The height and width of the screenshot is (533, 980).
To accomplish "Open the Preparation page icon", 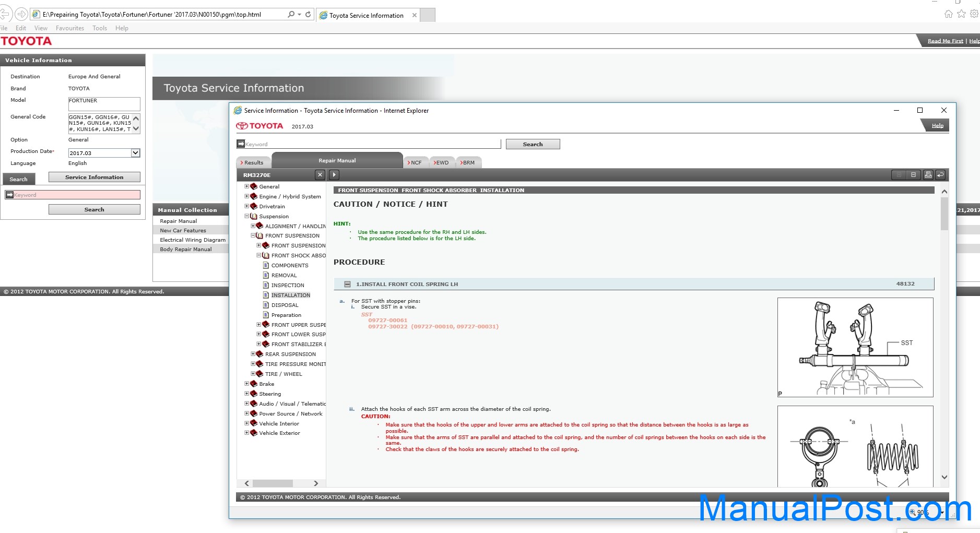I will coord(266,315).
